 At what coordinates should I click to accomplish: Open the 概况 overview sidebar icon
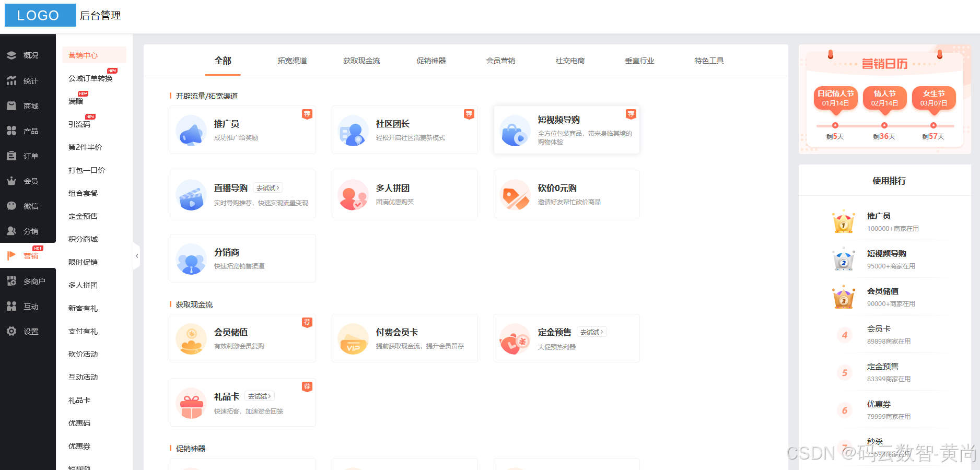11,55
